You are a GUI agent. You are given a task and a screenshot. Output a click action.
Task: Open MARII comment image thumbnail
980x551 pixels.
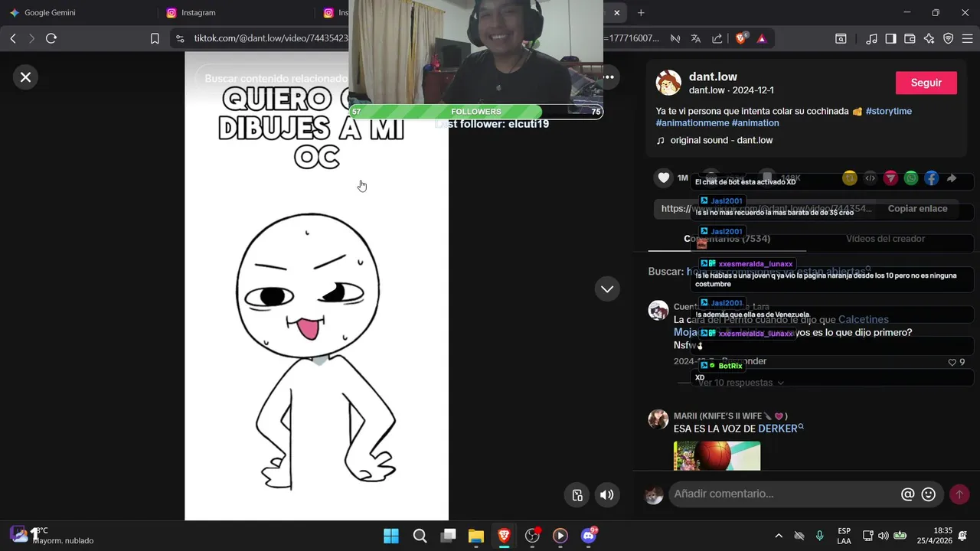[x=717, y=456]
